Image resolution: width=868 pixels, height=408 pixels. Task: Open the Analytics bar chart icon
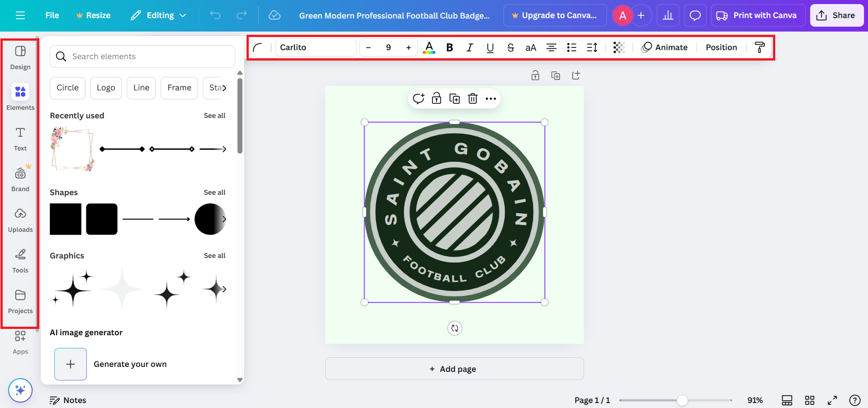668,16
